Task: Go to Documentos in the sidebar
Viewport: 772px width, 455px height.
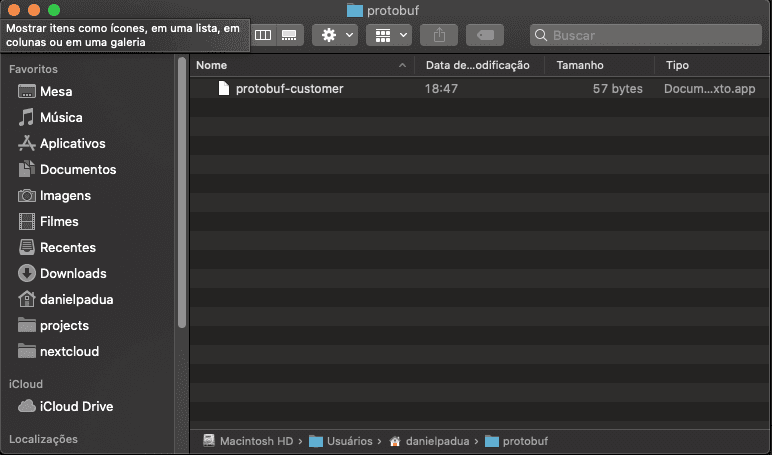Action: pos(77,170)
